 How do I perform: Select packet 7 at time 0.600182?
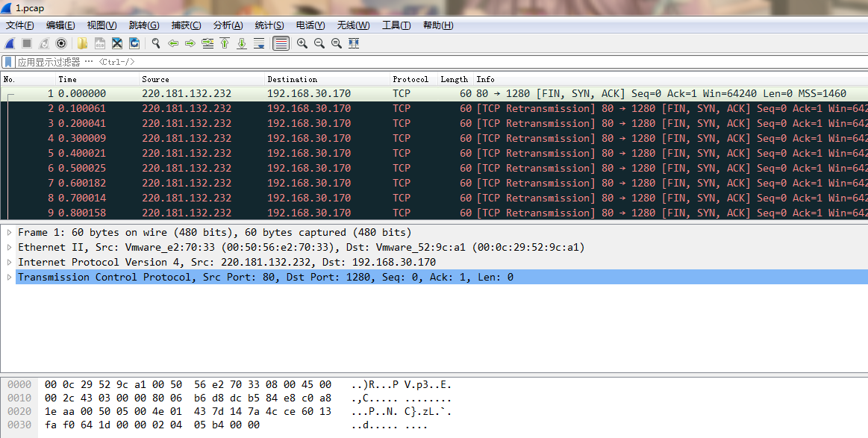click(434, 184)
